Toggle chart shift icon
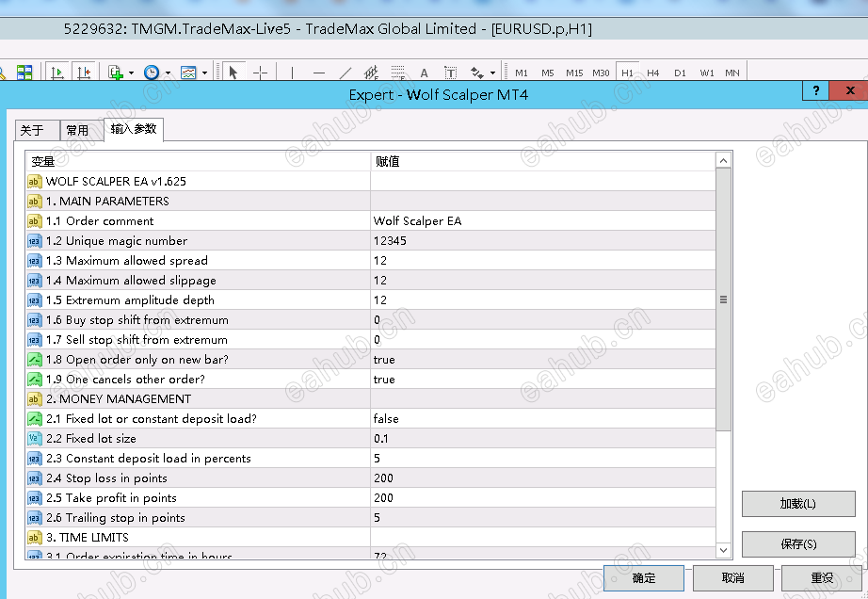Screen dimensions: 868x599 click(x=84, y=73)
